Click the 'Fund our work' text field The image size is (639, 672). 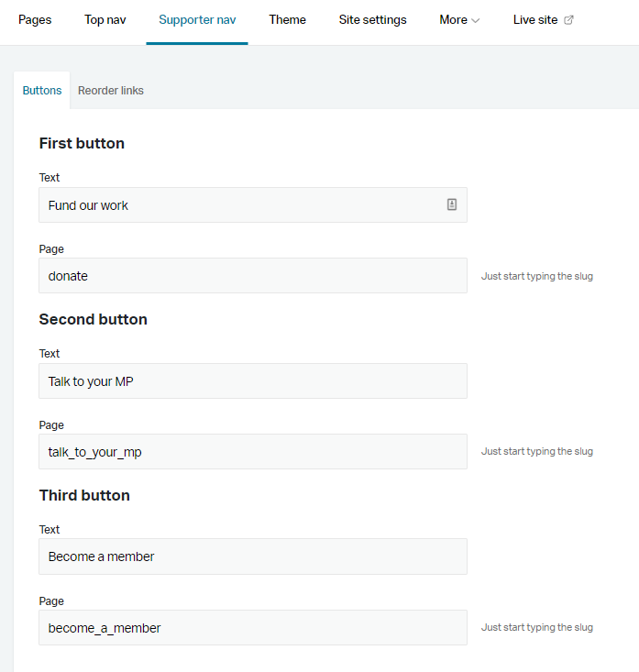tap(238, 205)
